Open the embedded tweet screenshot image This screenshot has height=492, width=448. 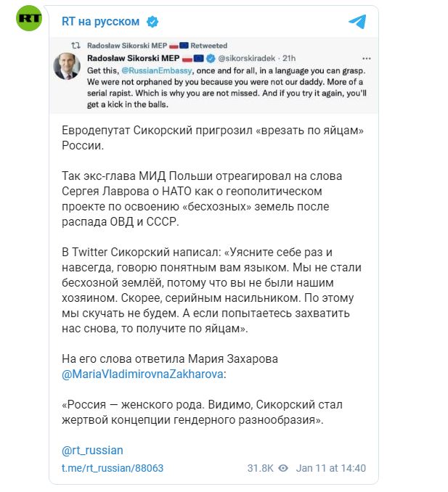213,75
